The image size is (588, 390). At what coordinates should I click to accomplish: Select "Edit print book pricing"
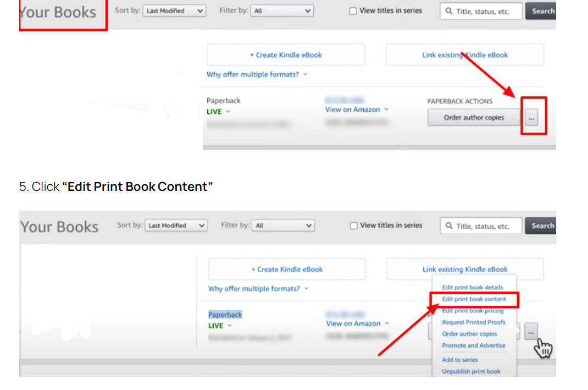pyautogui.click(x=473, y=310)
